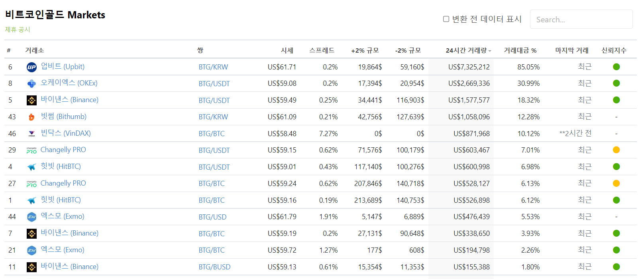Click Binance logo in BTG/BTC row
644x279 pixels.
click(x=31, y=233)
